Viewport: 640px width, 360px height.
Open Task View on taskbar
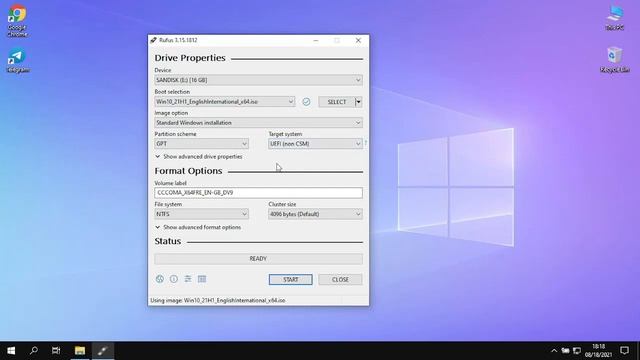tap(56, 351)
